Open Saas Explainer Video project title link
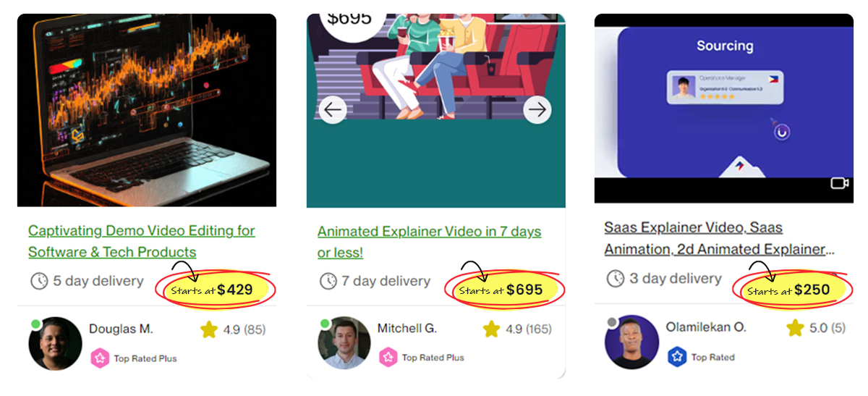The image size is (868, 396). click(719, 238)
